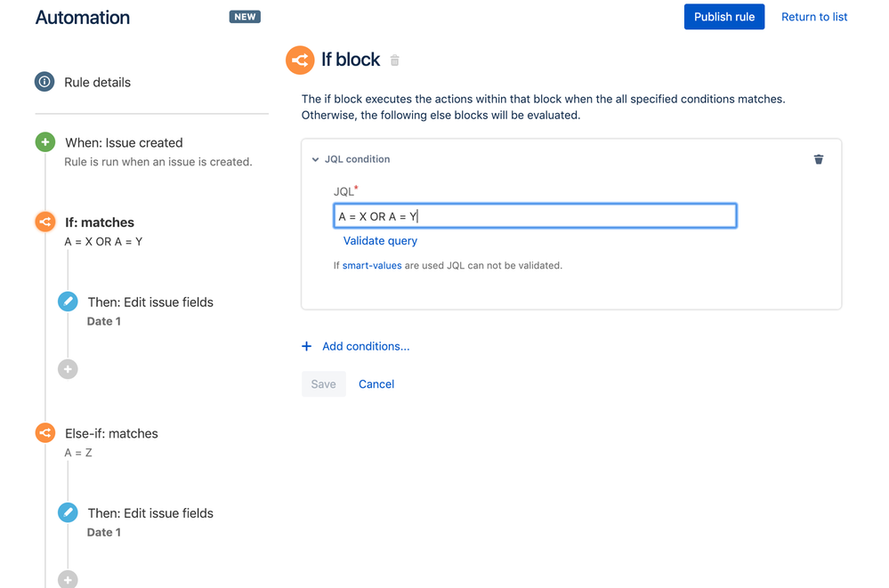The image size is (889, 588).
Task: Click 'Rule is run when an issue is created.' text
Action: 158,162
